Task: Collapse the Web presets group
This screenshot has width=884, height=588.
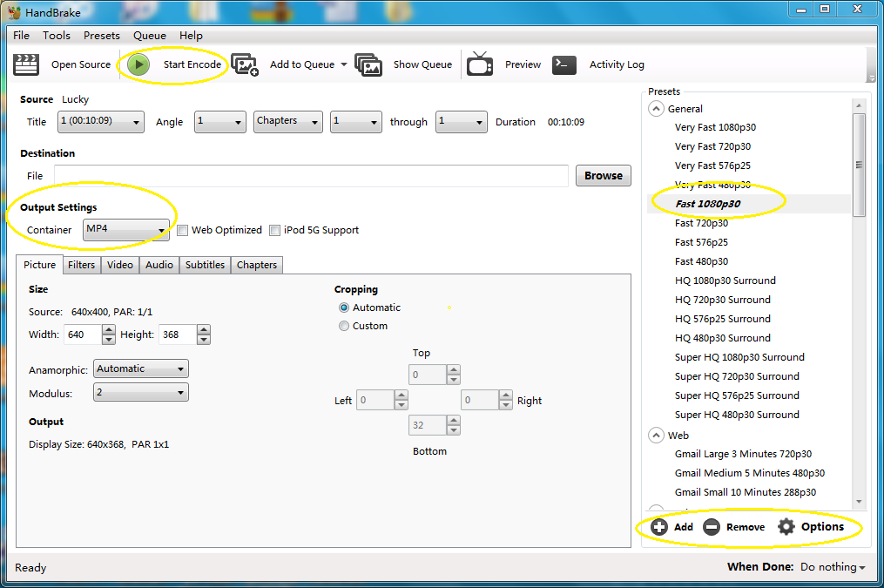Action: 656,436
